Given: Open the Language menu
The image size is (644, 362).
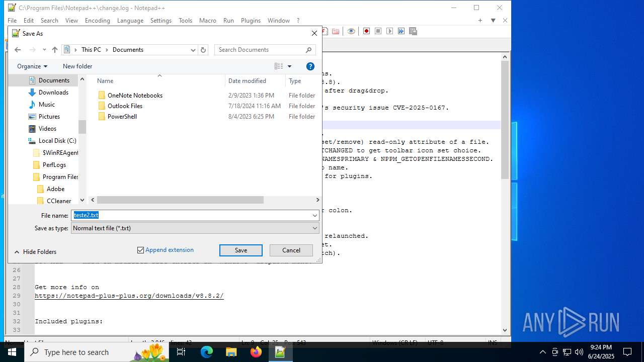Looking at the screenshot, I should click(130, 21).
